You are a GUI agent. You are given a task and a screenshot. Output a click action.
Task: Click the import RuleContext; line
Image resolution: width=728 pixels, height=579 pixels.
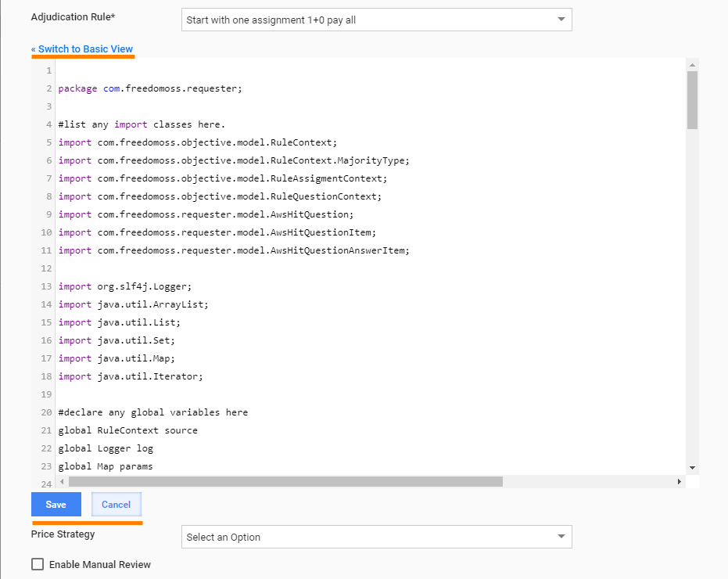(198, 142)
